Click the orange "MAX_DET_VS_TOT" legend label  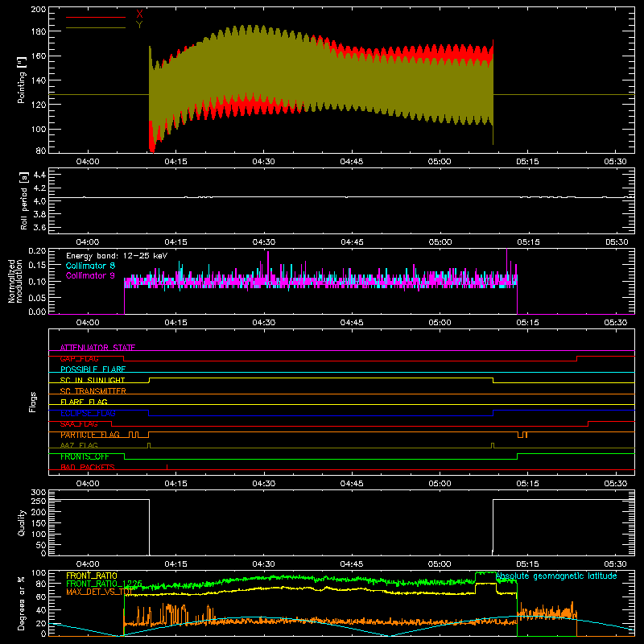pyautogui.click(x=98, y=592)
